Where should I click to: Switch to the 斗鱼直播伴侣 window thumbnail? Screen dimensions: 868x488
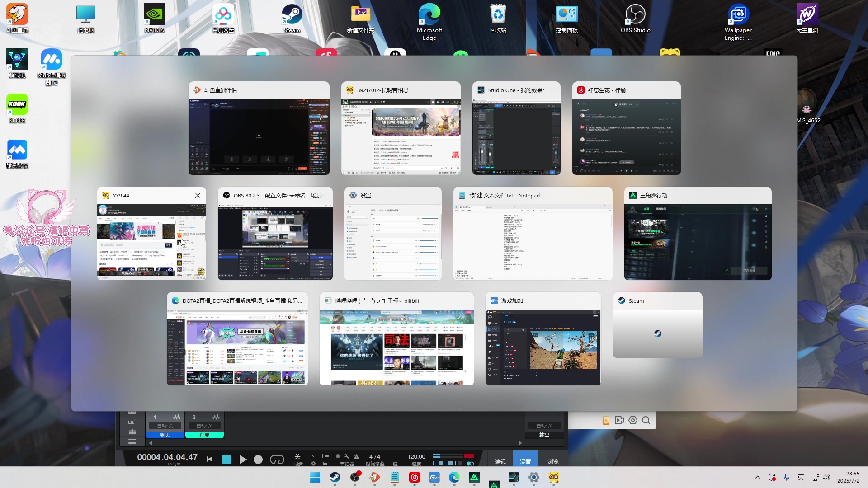[259, 128]
